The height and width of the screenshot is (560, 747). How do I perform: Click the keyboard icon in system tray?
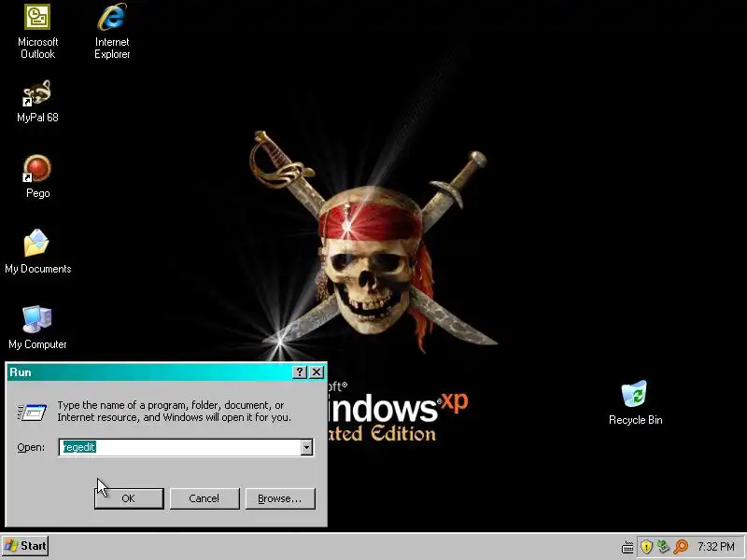pos(627,547)
